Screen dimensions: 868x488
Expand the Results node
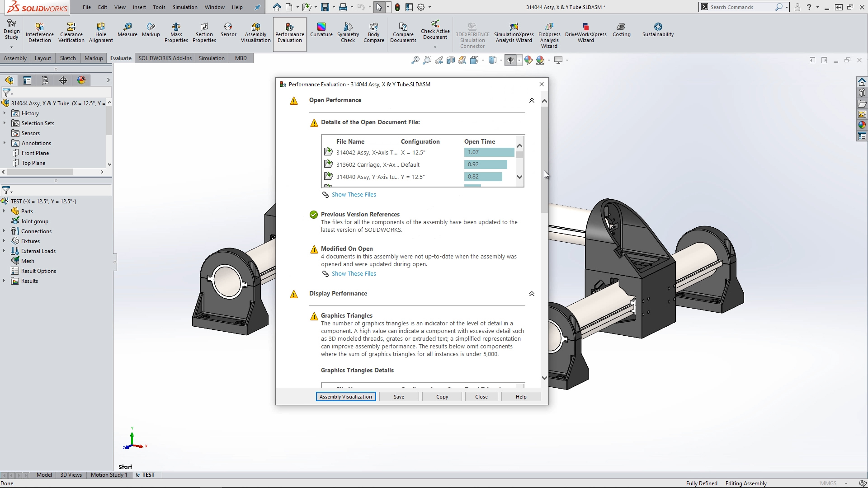coord(4,281)
